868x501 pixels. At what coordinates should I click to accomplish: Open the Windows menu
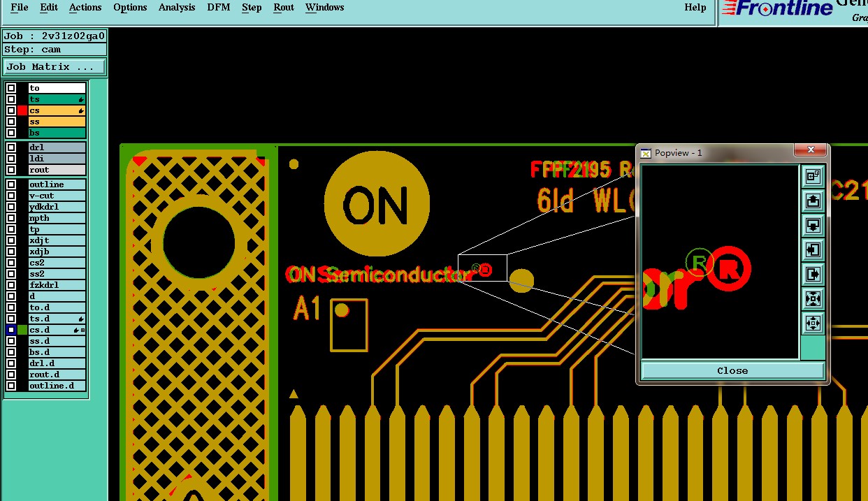[x=325, y=8]
